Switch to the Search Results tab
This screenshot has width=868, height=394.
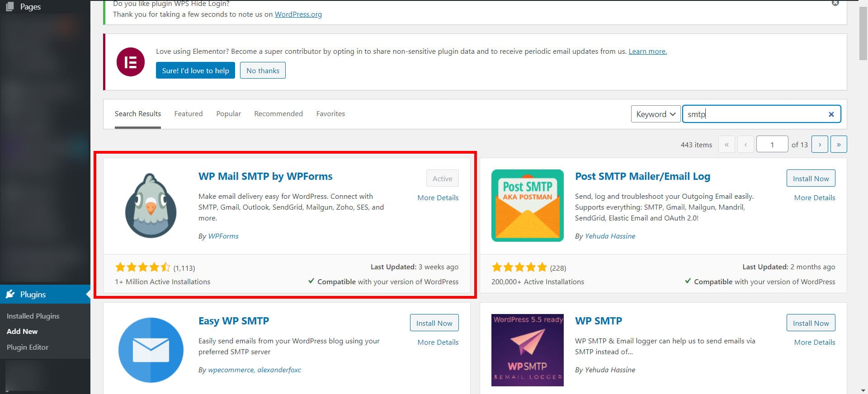point(138,114)
